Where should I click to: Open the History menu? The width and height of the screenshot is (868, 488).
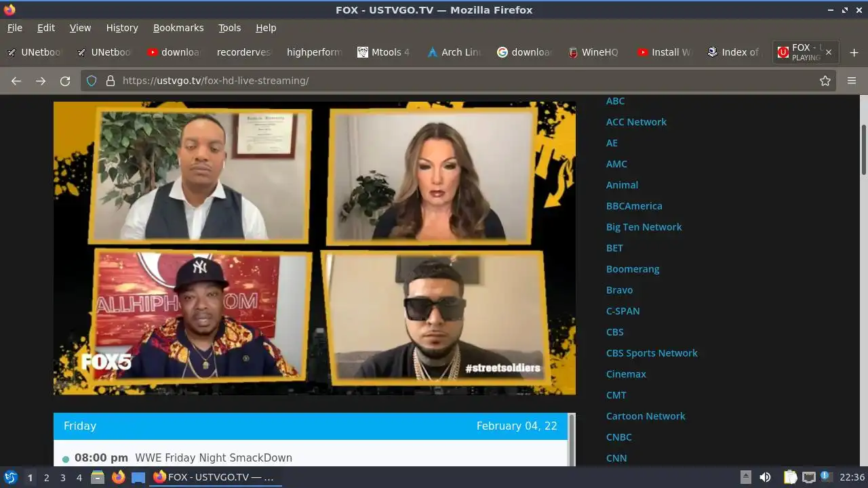[122, 28]
